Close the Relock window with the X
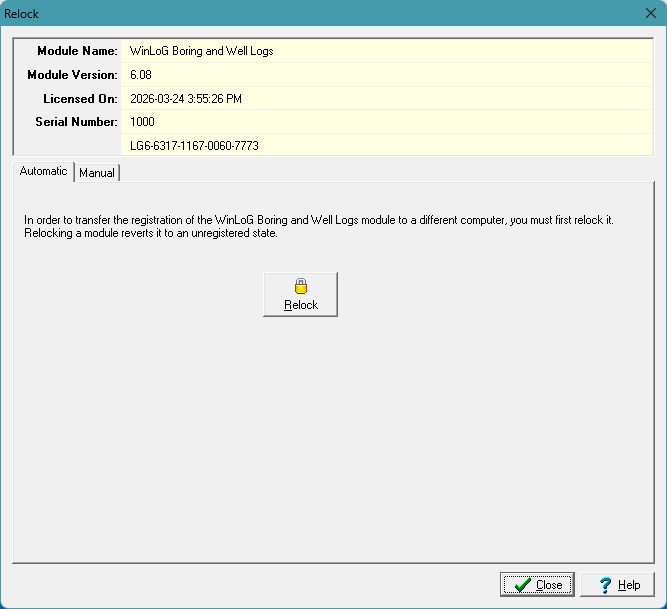Screen dimensions: 667x609 pos(649,14)
